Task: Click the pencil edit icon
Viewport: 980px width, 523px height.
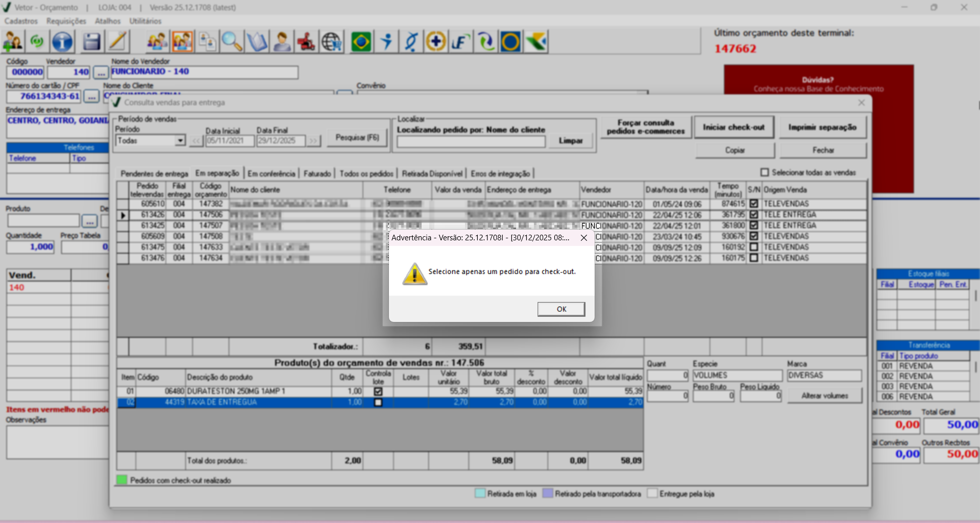Action: pyautogui.click(x=117, y=42)
